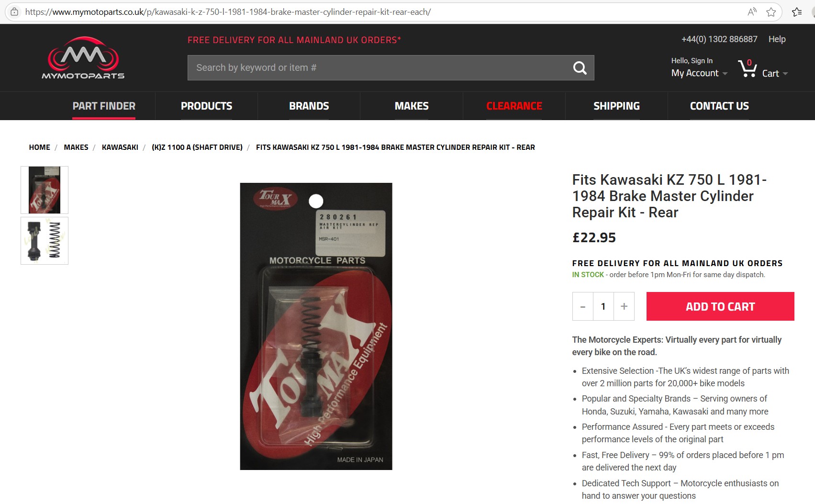The image size is (815, 504).
Task: Open the favorites list icon in browser toolbar
Action: pos(797,12)
